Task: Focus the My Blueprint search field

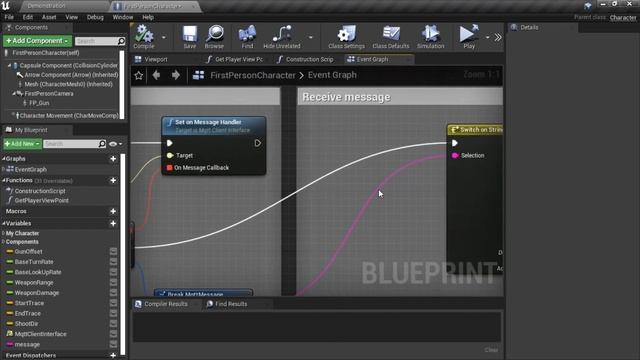Action: coord(71,144)
